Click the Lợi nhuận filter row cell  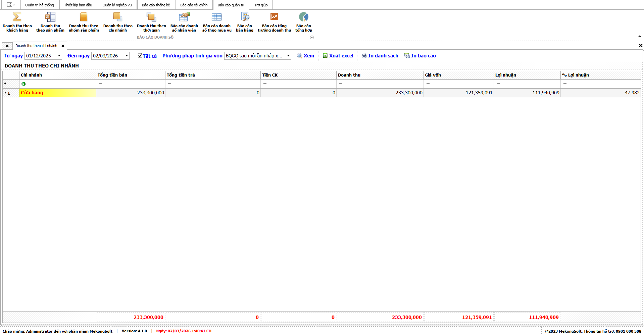point(527,84)
